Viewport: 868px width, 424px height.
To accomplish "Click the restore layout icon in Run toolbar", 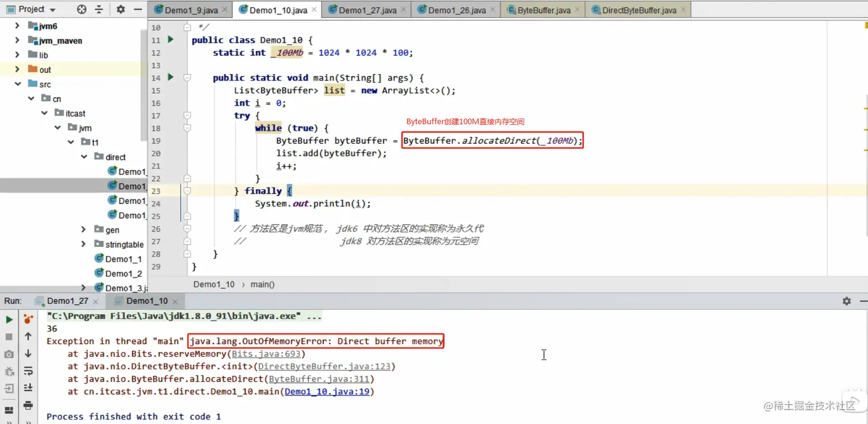I will [9, 410].
